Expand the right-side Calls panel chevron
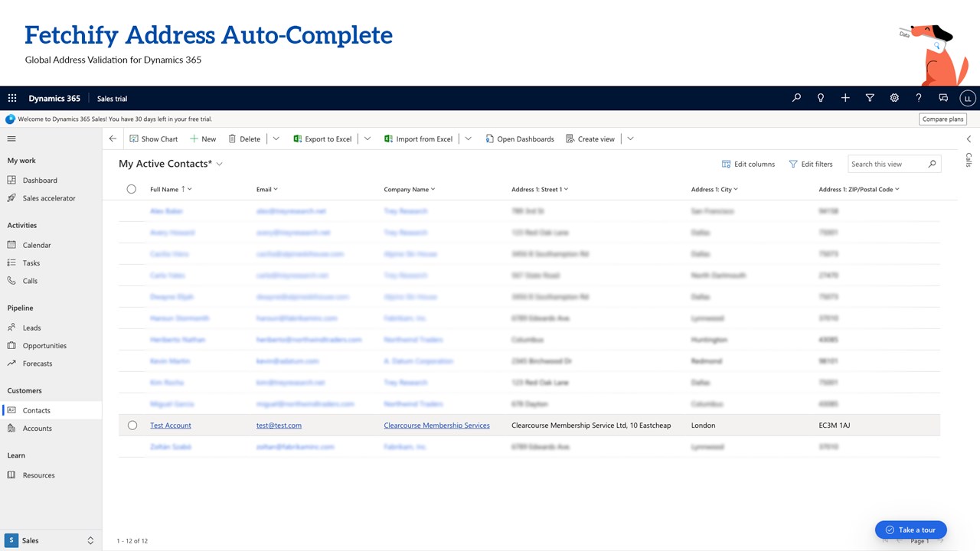980x551 pixels. (969, 139)
